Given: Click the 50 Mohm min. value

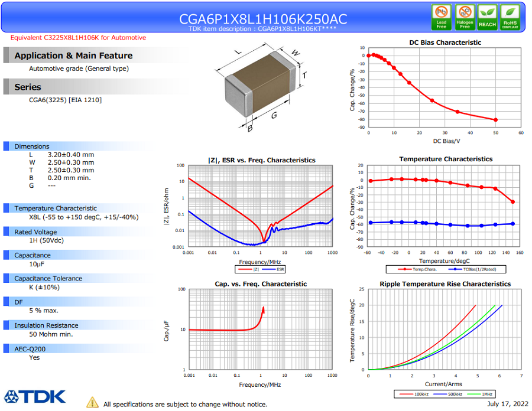Looking at the screenshot, I should click(51, 334).
